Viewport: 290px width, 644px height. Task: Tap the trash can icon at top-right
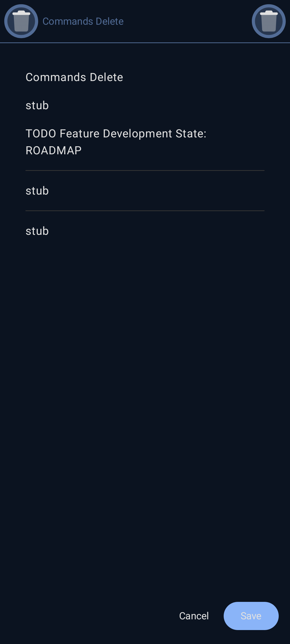pos(269,21)
